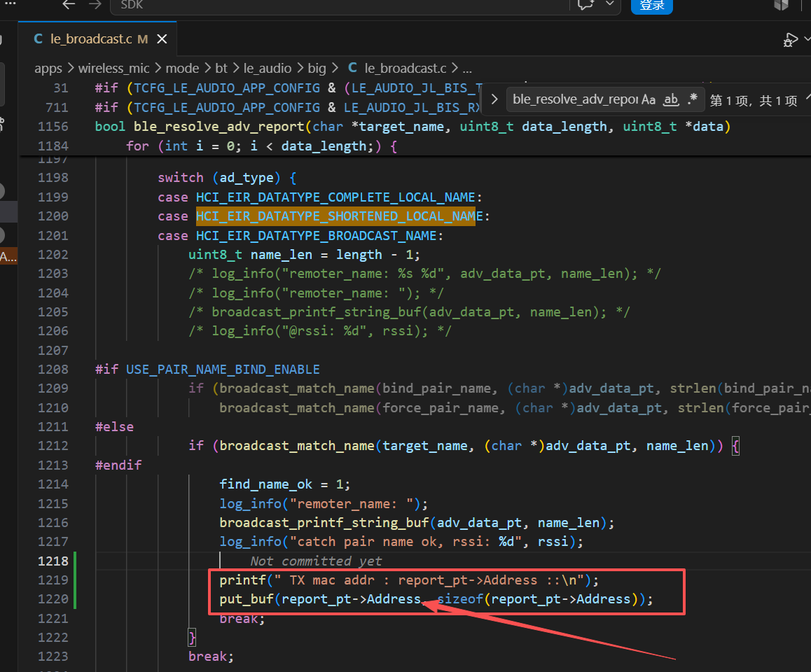Open the mode breadcrumb

[182, 68]
